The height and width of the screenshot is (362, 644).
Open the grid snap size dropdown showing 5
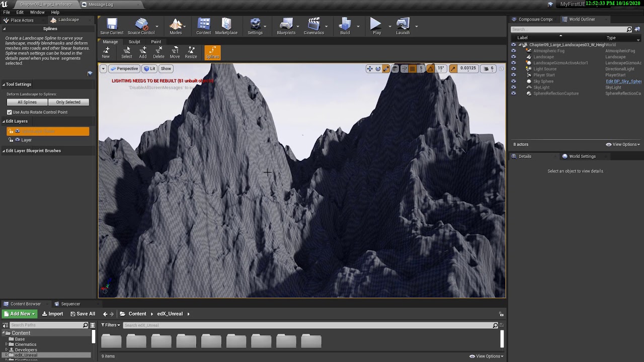[x=421, y=69]
